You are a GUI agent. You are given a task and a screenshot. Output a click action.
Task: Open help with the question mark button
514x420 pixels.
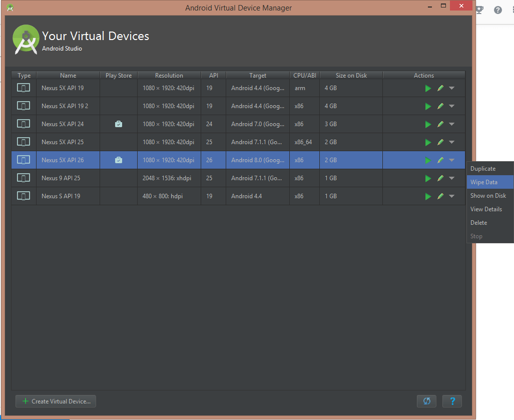pos(452,401)
